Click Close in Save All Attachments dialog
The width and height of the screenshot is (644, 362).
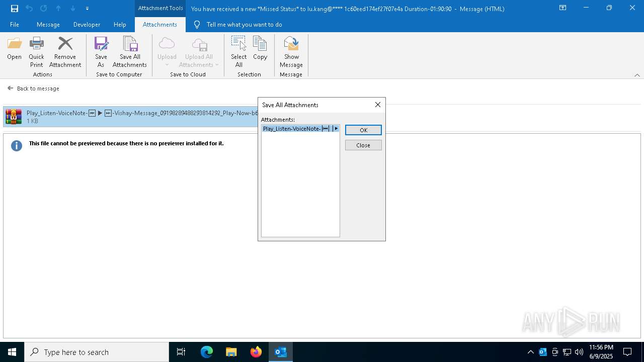coord(363,145)
